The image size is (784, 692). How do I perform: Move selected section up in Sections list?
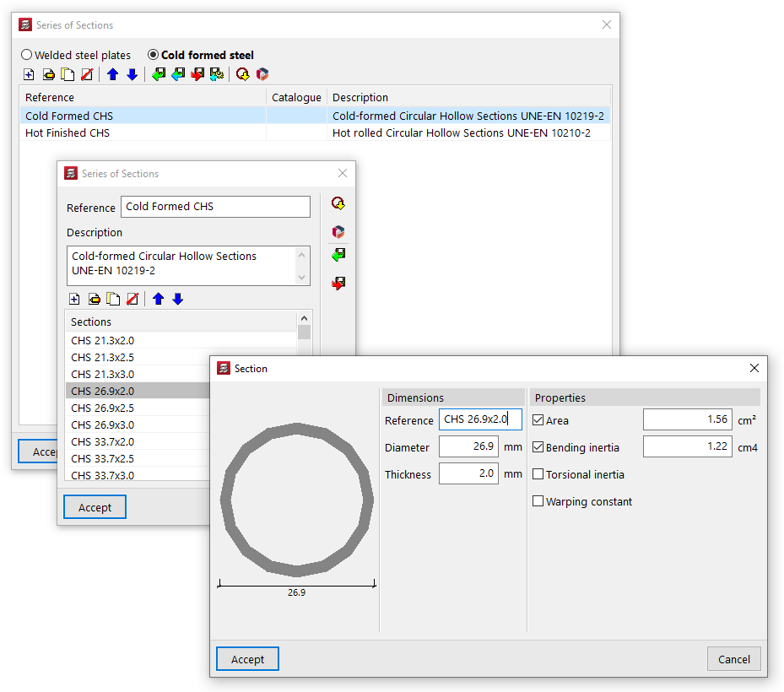[x=158, y=299]
